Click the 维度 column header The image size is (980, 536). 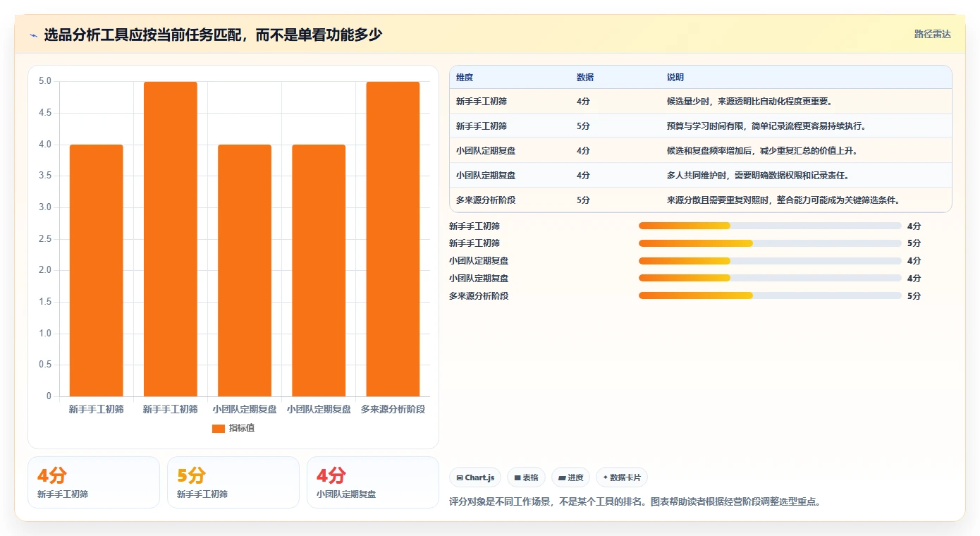pos(465,78)
